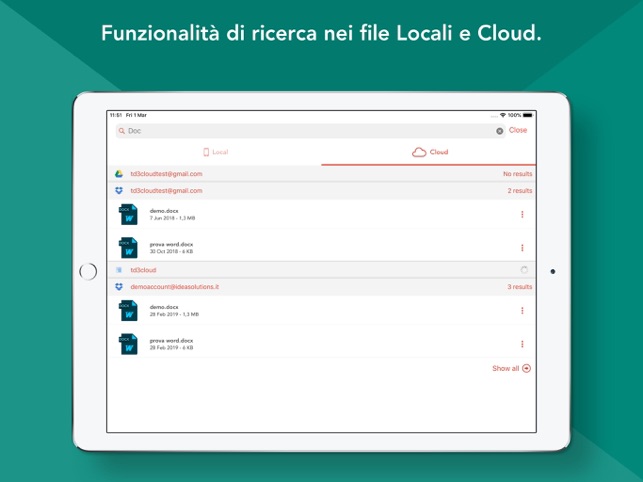Click the Word icon of prova word.docx 30 Oct 2018
The width and height of the screenshot is (643, 482).
coord(128,247)
